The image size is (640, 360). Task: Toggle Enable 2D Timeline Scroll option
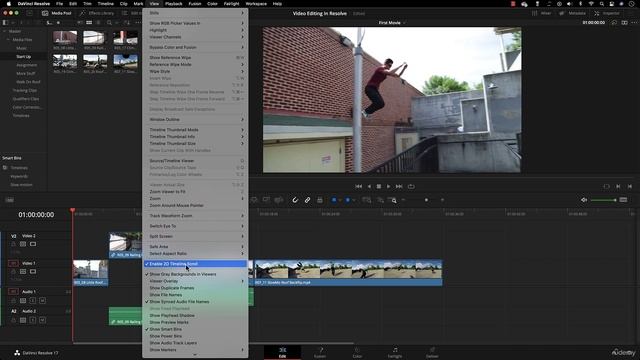coord(195,264)
